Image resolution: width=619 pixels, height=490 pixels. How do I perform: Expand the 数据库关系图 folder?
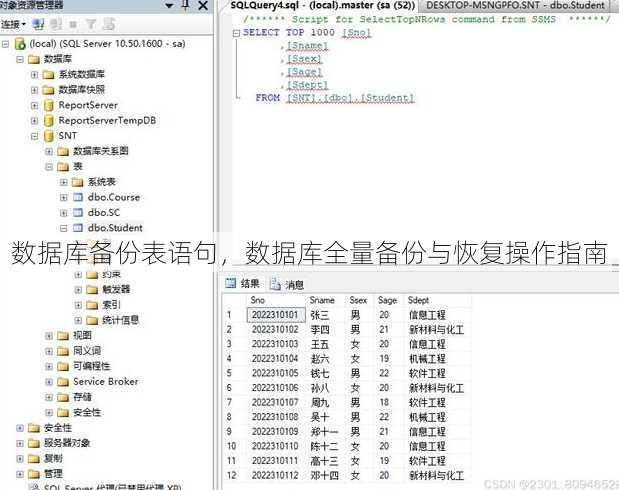point(49,152)
